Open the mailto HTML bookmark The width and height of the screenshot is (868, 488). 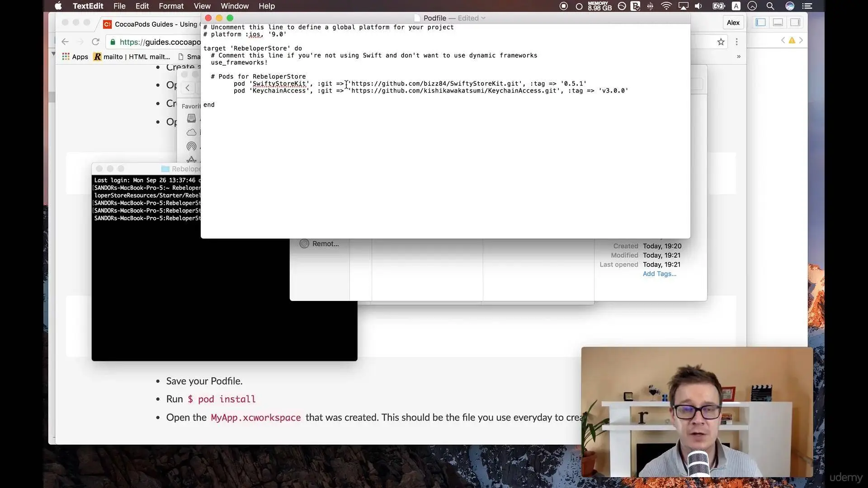point(132,56)
